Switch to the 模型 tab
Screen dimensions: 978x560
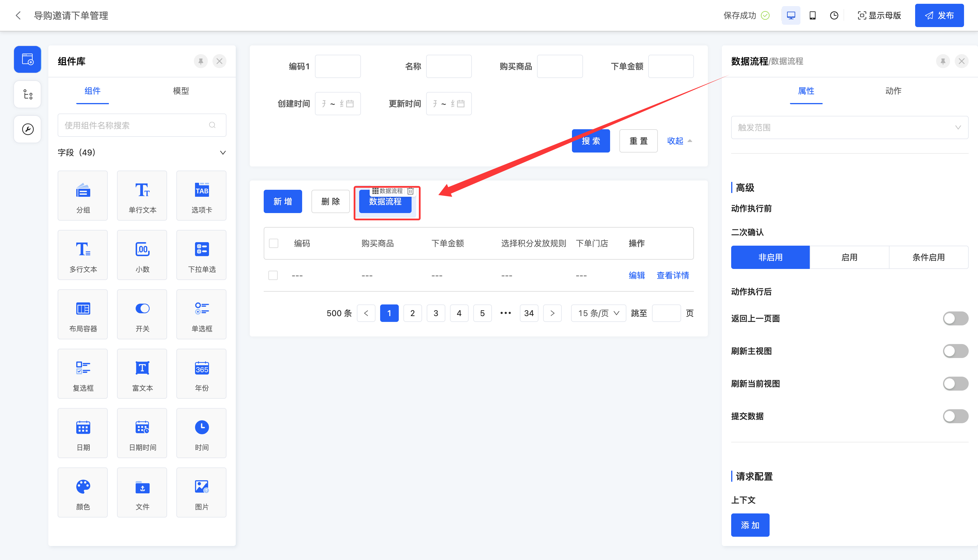click(x=181, y=91)
